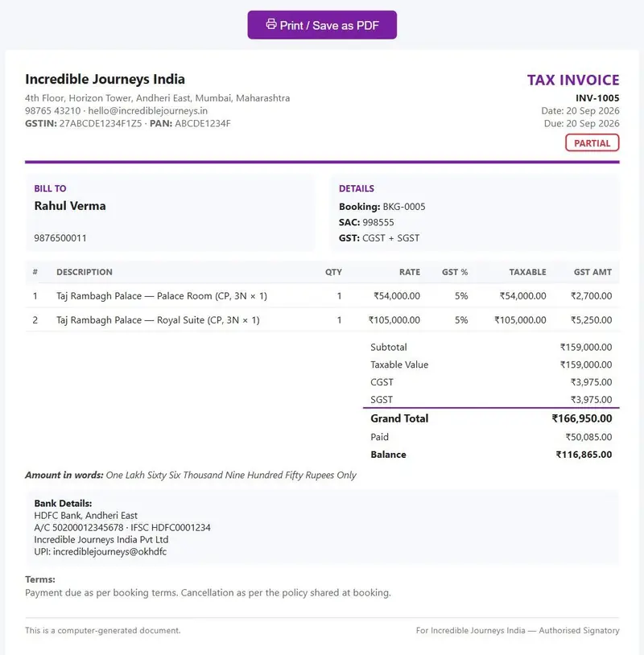The width and height of the screenshot is (644, 655).
Task: Click the company address line
Action: click(157, 98)
